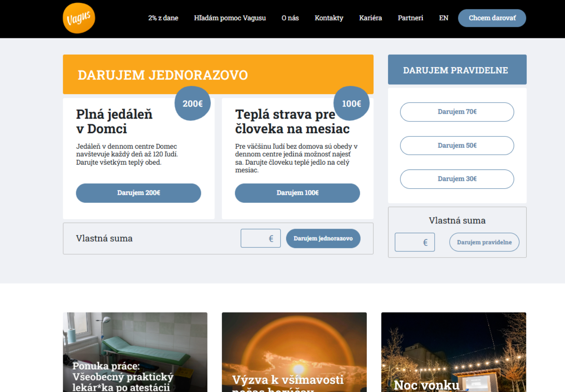Go to O nás section
Screen dimensions: 565x392
[x=290, y=18]
